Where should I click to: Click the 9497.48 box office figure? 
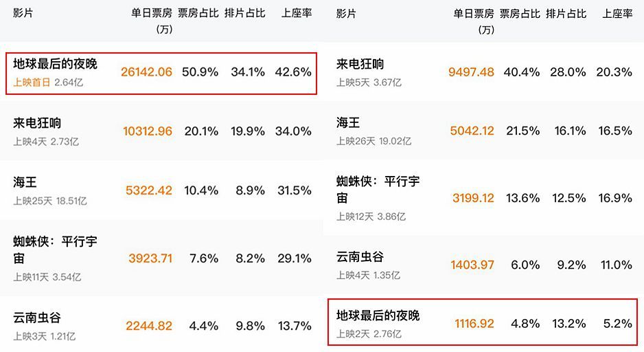click(x=471, y=72)
